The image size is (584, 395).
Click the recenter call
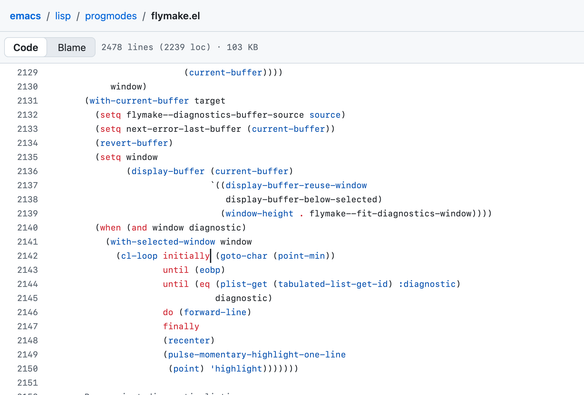tap(189, 341)
